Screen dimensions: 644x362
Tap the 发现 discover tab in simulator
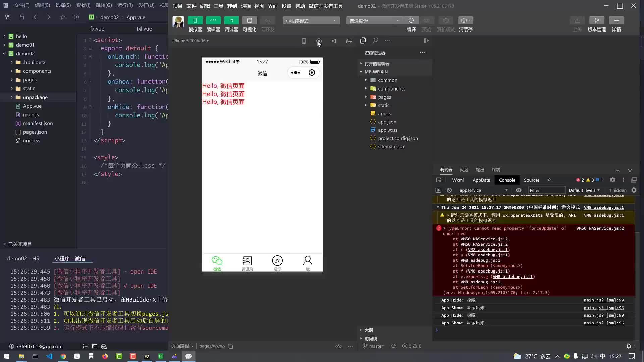pyautogui.click(x=277, y=263)
